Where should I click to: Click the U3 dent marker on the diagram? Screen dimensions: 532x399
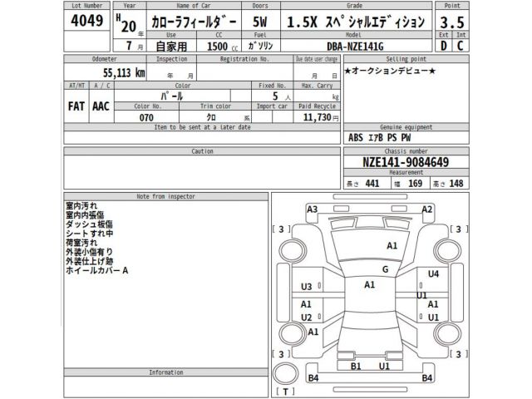tap(307, 287)
